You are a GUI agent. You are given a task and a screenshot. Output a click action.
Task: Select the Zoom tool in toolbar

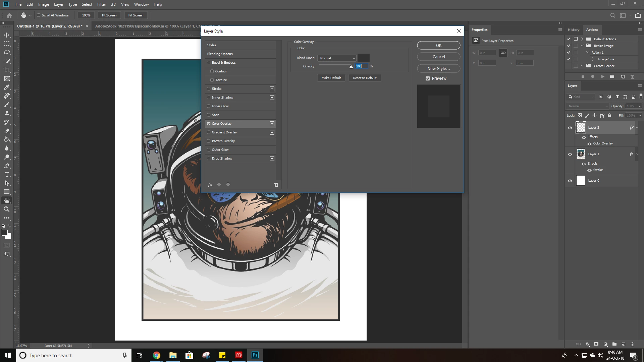coord(7,209)
